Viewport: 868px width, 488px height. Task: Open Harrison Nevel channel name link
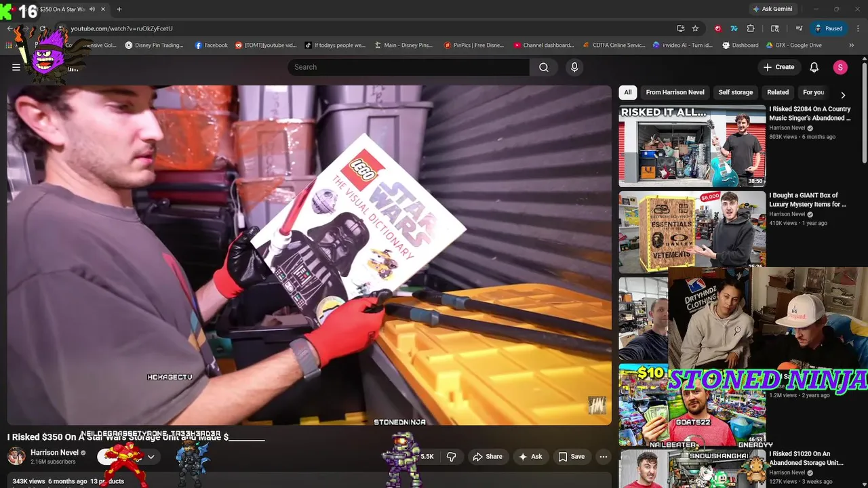point(54,452)
